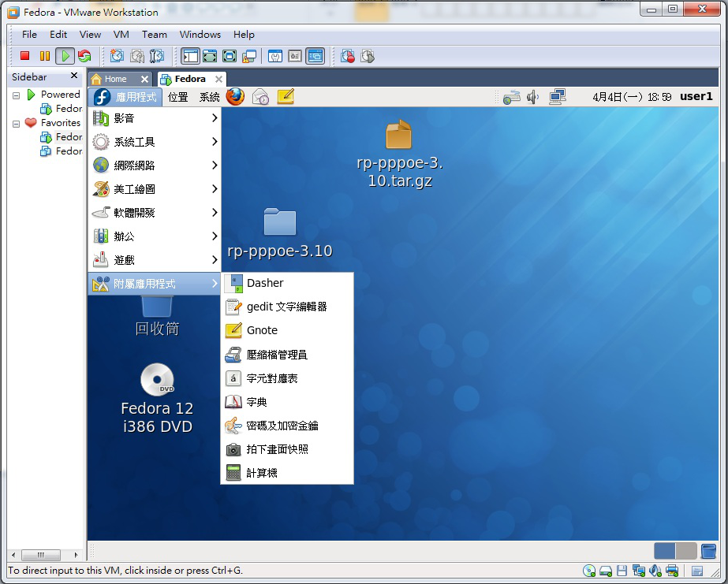Open gedit 文字編輯器
The height and width of the screenshot is (584, 728).
click(287, 307)
